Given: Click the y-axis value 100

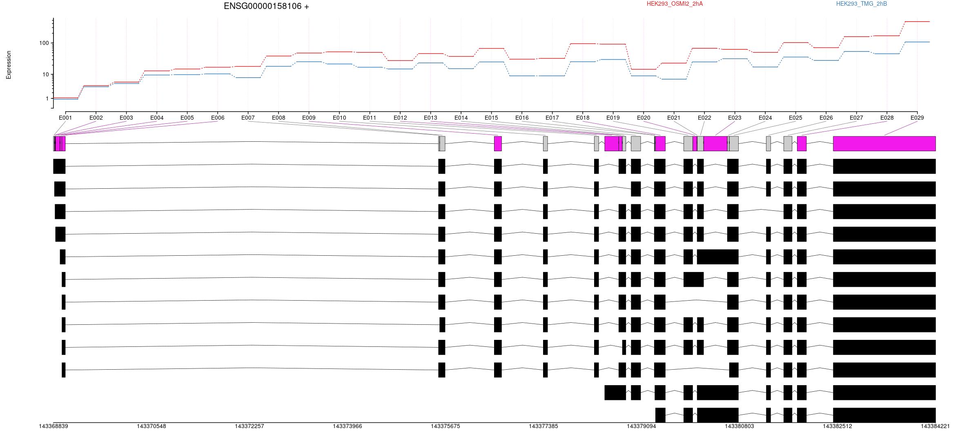Looking at the screenshot, I should 44,43.
